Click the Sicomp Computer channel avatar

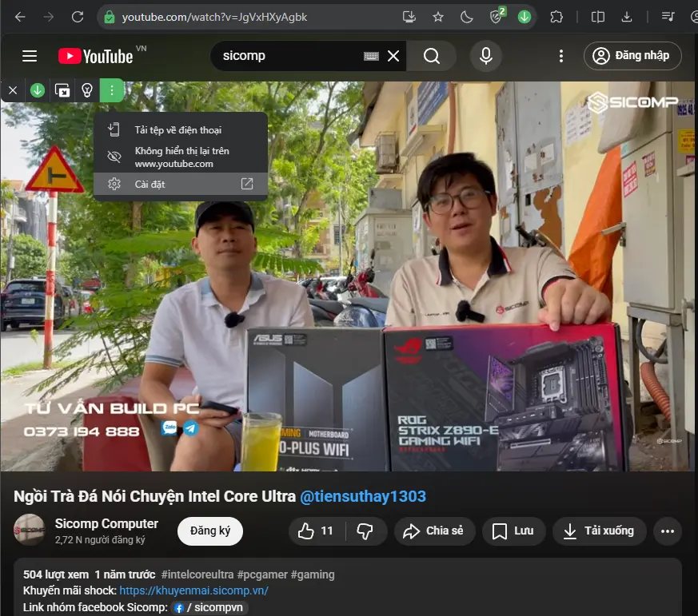[x=29, y=531]
